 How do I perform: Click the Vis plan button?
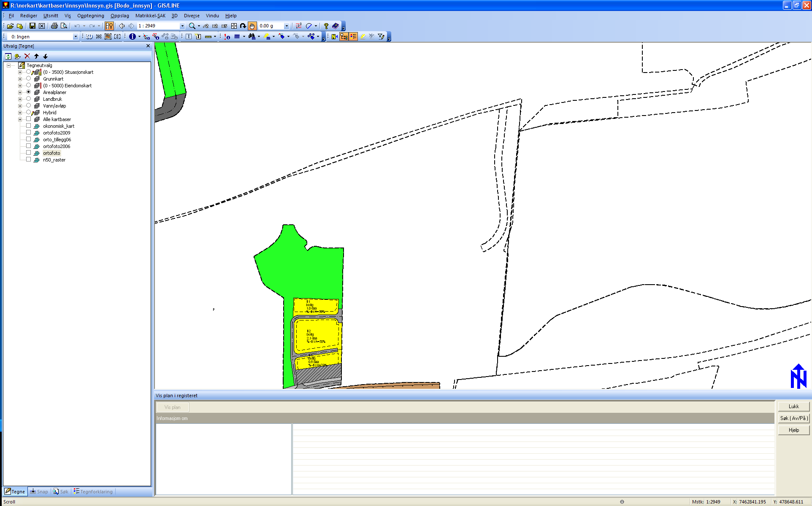(172, 407)
